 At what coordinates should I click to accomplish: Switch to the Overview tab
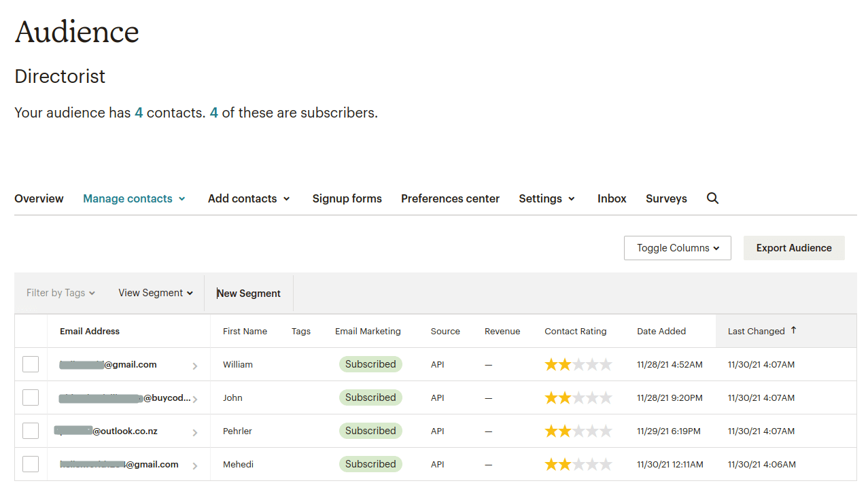point(39,198)
